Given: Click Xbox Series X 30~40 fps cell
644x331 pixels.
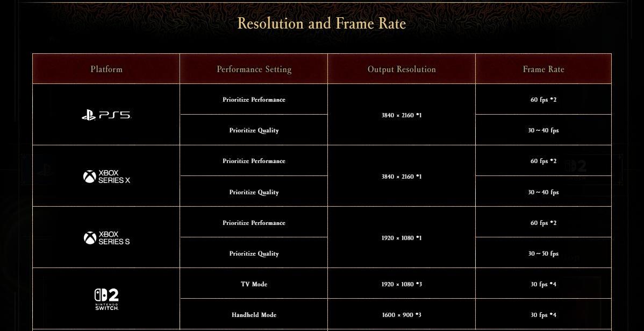Looking at the screenshot, I should click(x=543, y=192).
